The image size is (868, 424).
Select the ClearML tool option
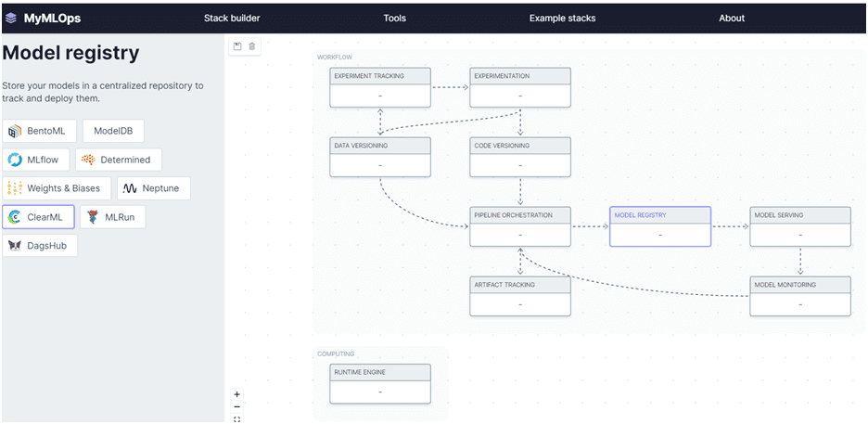(x=38, y=217)
